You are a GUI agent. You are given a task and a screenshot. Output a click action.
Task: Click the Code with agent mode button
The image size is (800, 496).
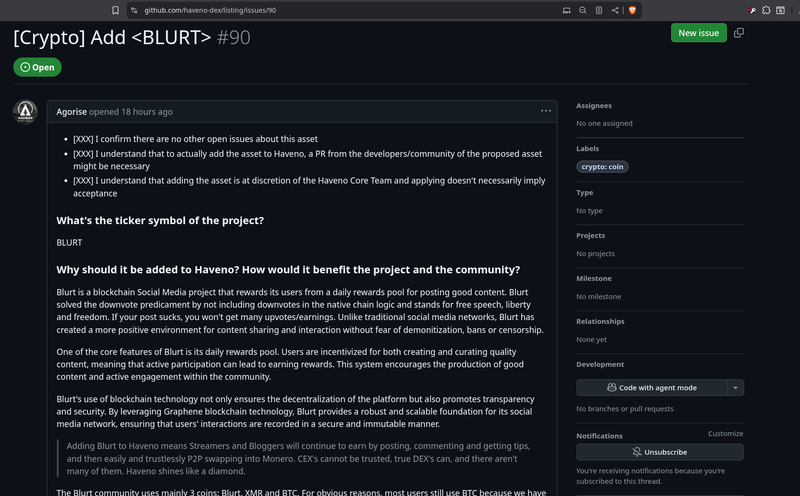coord(651,387)
